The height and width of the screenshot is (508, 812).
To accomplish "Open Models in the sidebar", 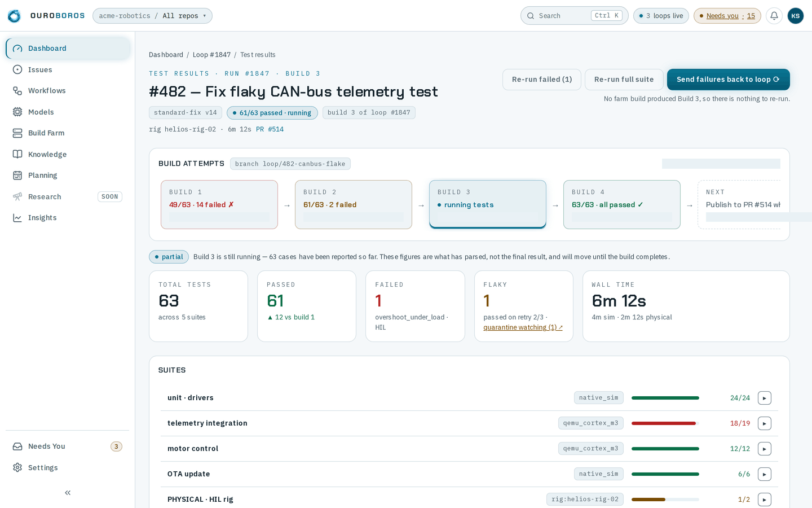I will click(x=68, y=112).
